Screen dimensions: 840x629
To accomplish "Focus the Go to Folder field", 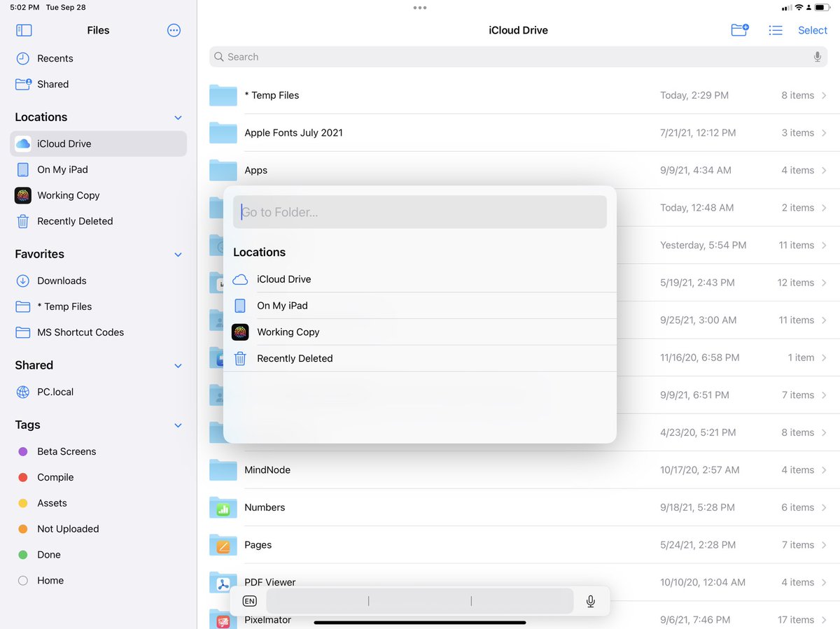I will point(420,212).
